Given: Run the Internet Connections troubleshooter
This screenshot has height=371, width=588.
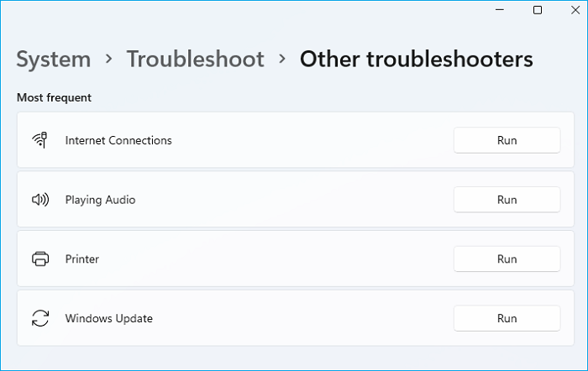Looking at the screenshot, I should tap(507, 140).
